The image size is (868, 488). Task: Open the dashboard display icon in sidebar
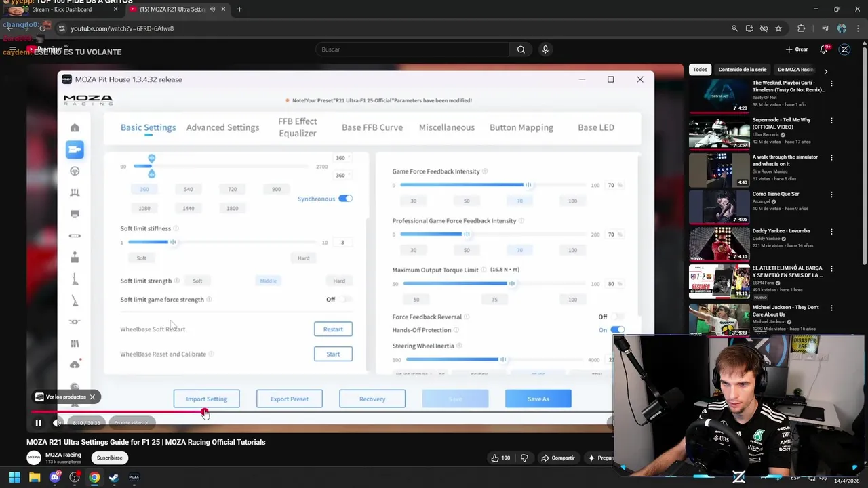pos(75,214)
